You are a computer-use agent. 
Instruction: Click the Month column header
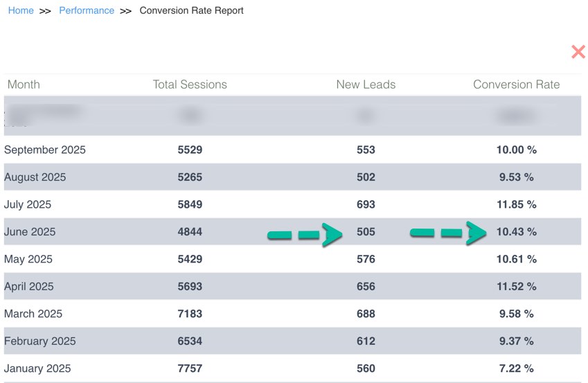[x=24, y=84]
